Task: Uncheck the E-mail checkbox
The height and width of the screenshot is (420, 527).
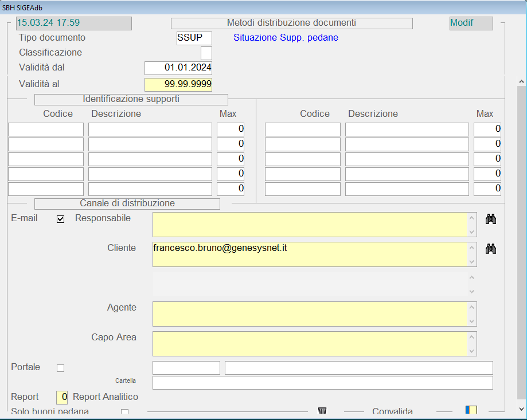Action: [x=61, y=219]
